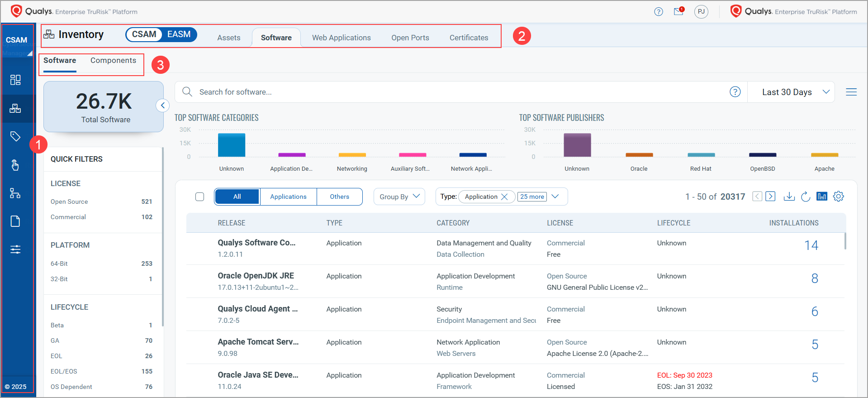Remove the Application type filter

click(x=504, y=197)
